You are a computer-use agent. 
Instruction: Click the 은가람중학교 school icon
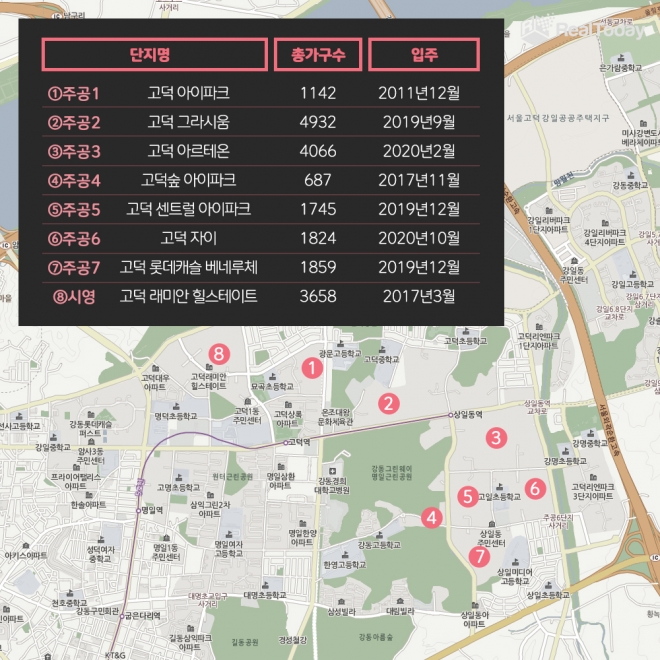[621, 58]
